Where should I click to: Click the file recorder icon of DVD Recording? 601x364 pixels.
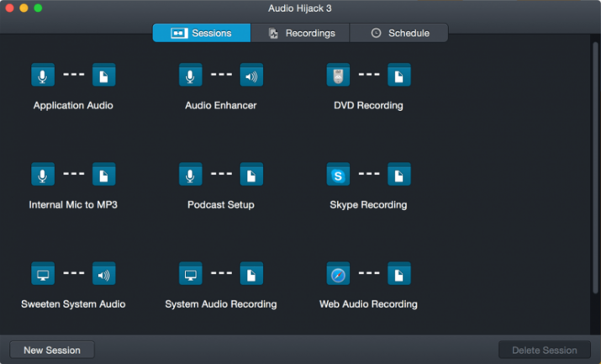(x=399, y=75)
